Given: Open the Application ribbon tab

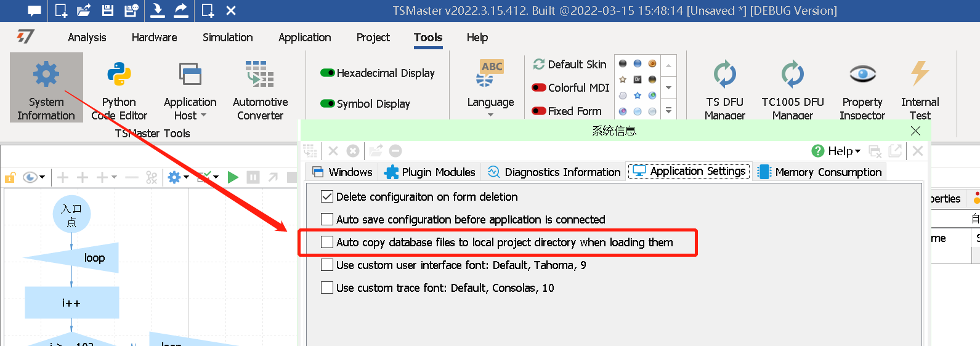Looking at the screenshot, I should 304,38.
